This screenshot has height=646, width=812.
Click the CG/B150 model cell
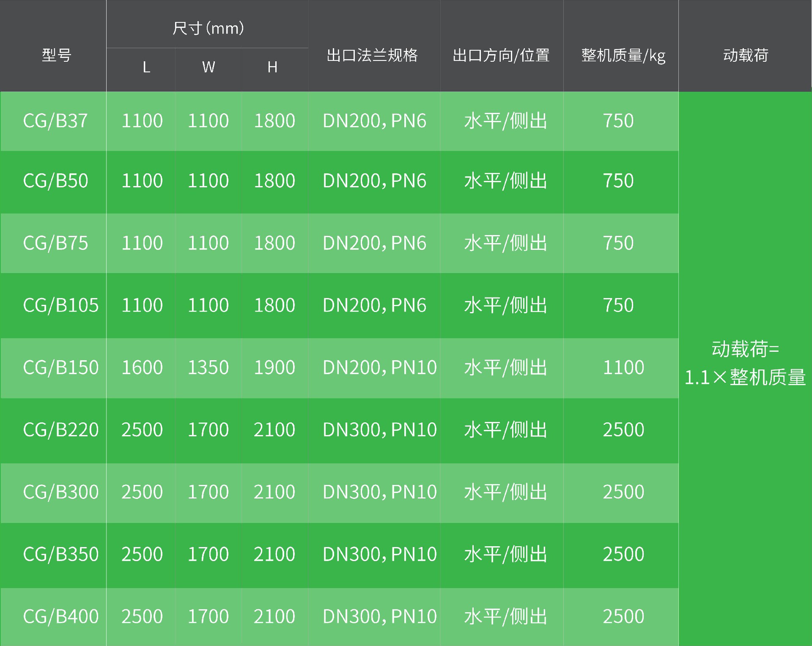tap(60, 367)
